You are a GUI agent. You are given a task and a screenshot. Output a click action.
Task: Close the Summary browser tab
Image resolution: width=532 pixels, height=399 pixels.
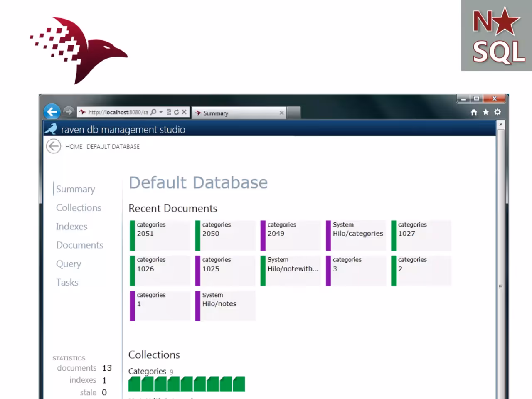[281, 113]
